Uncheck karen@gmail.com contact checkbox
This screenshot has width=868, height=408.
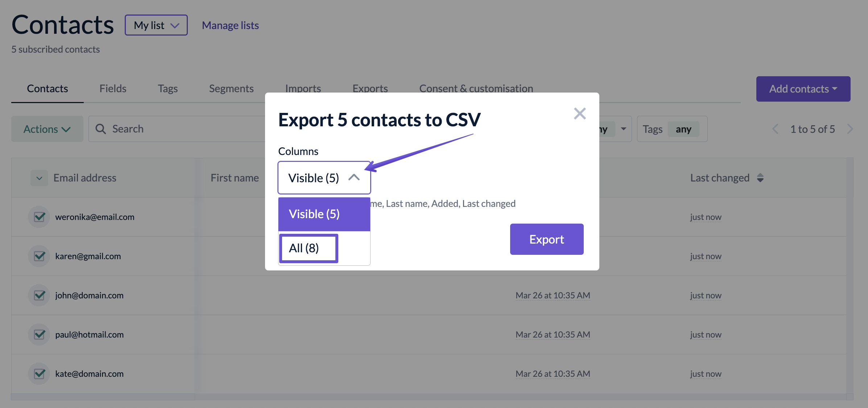(x=39, y=256)
